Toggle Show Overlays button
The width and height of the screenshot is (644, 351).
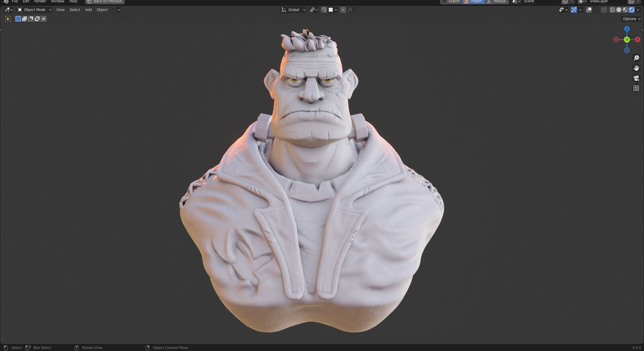589,10
